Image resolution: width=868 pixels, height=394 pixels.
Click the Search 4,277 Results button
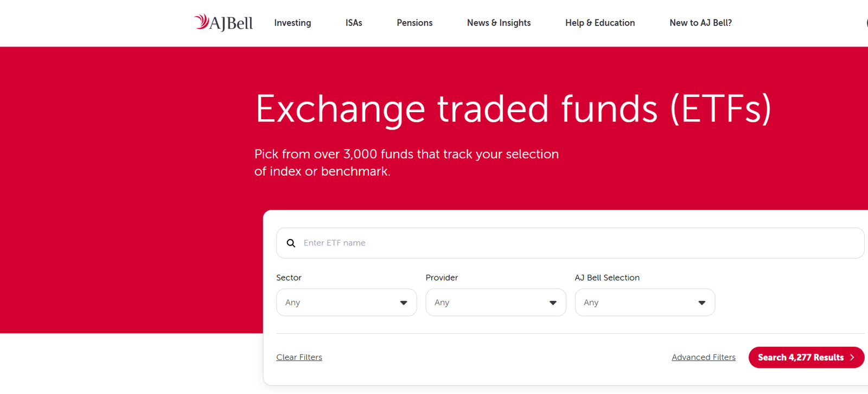(x=806, y=357)
